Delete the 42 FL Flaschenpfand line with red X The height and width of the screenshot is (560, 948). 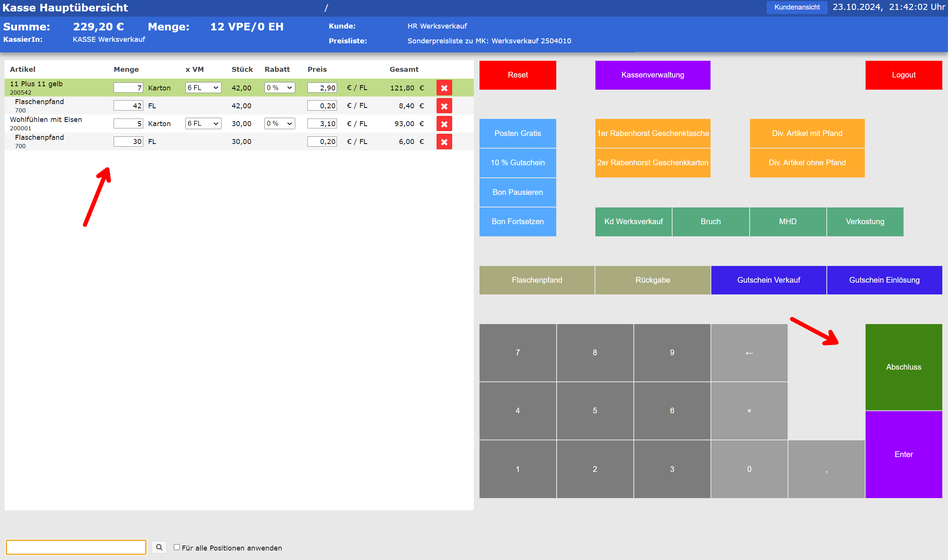point(444,106)
